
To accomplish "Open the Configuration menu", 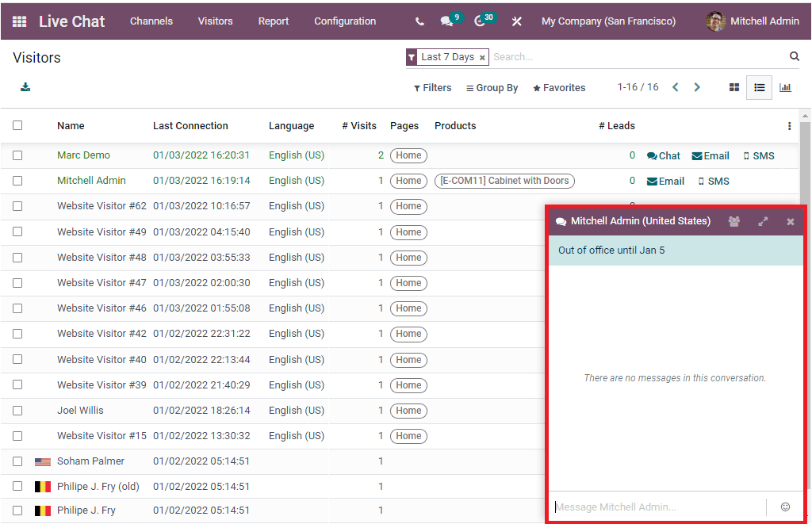I will coord(345,21).
